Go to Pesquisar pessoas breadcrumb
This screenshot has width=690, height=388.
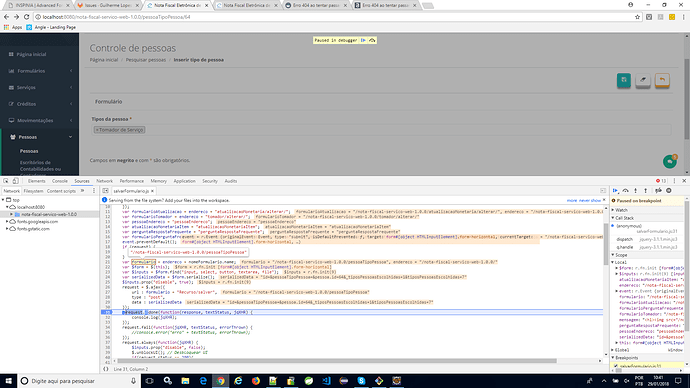click(146, 60)
